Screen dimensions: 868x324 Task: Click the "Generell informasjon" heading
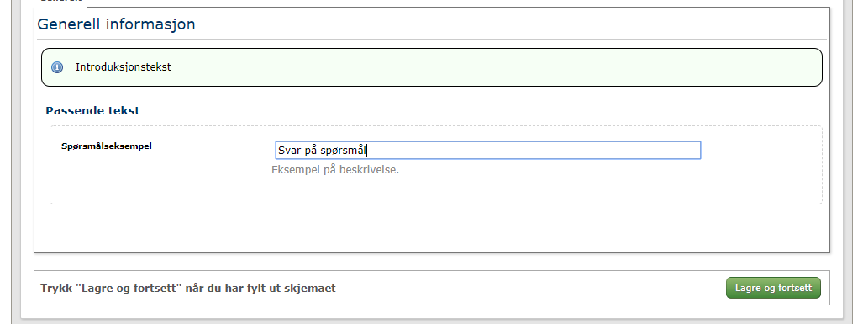click(116, 24)
